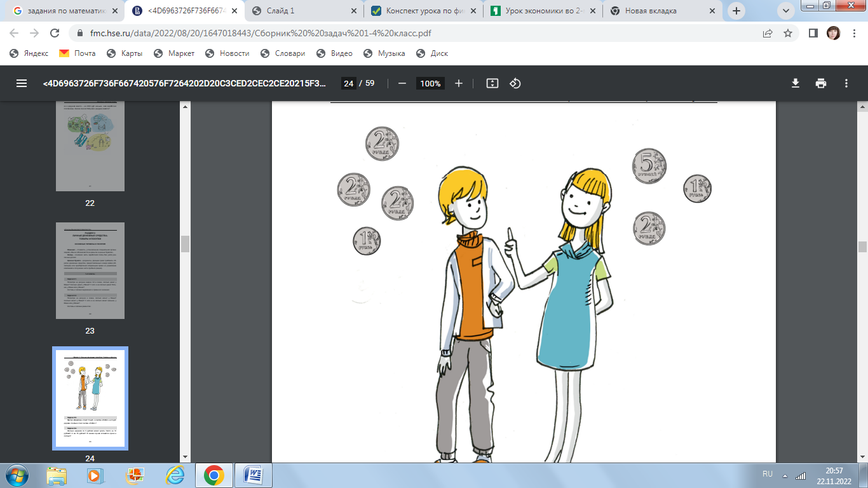Switch to the 'Конспект урока по фи' tab

tap(423, 11)
